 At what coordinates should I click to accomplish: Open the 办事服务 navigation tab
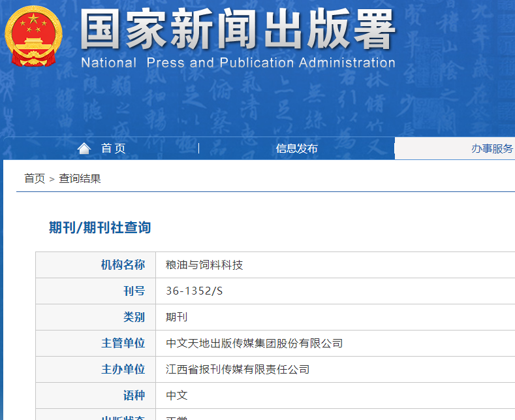pos(492,148)
